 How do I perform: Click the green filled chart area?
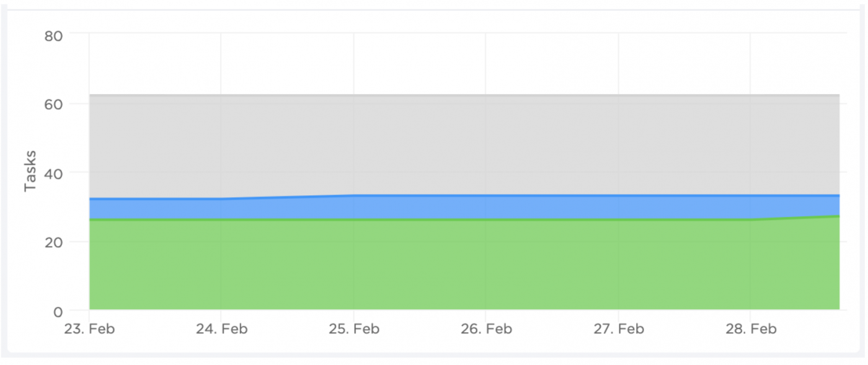click(x=434, y=266)
